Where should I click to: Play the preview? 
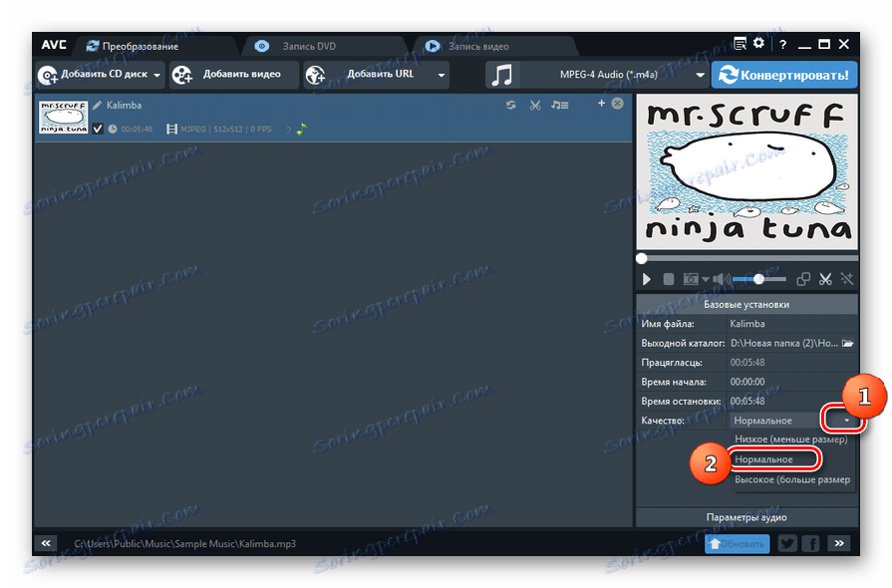coord(646,279)
